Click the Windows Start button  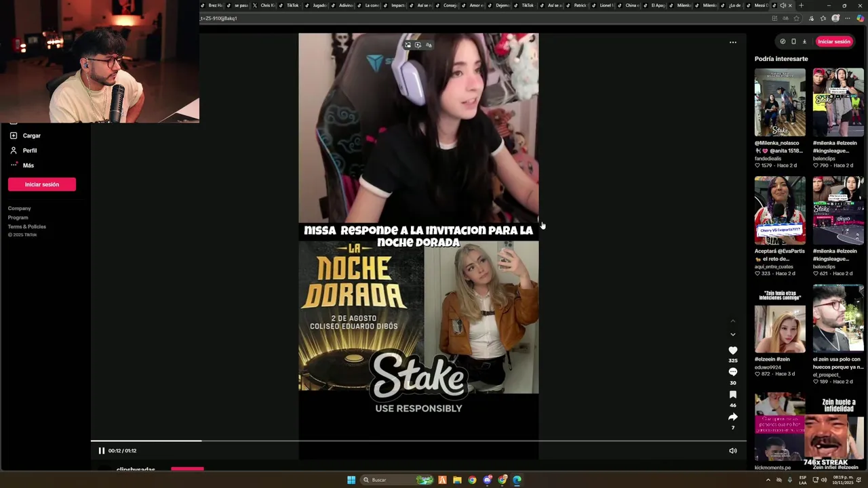click(351, 480)
